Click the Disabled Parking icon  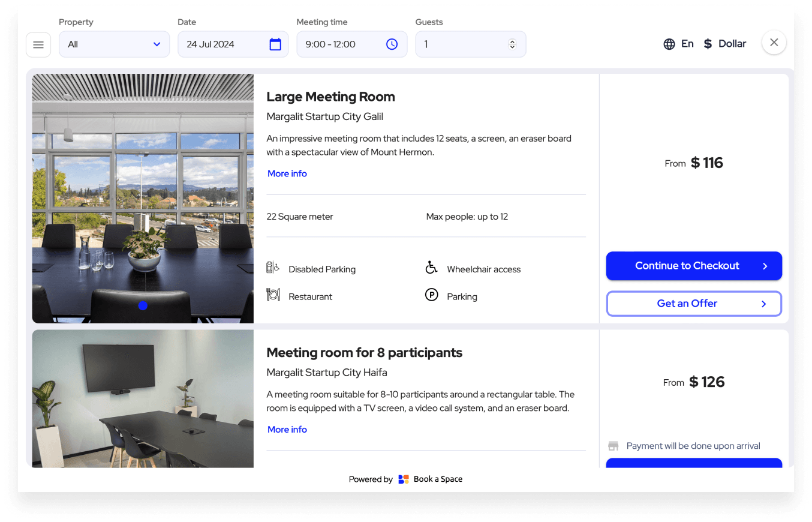273,268
